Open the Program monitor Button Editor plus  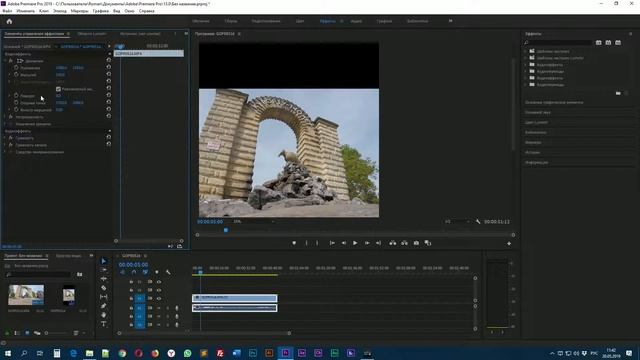coord(509,244)
